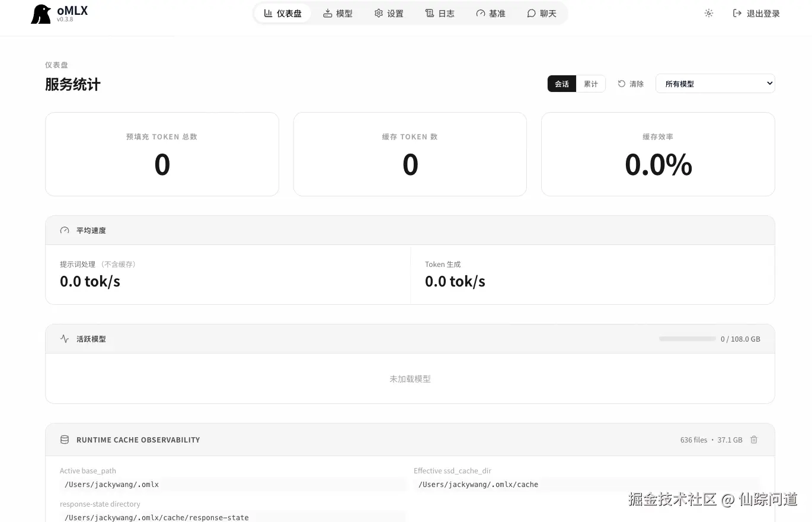Open the 所有模型 model dropdown
812x522 pixels.
click(715, 84)
